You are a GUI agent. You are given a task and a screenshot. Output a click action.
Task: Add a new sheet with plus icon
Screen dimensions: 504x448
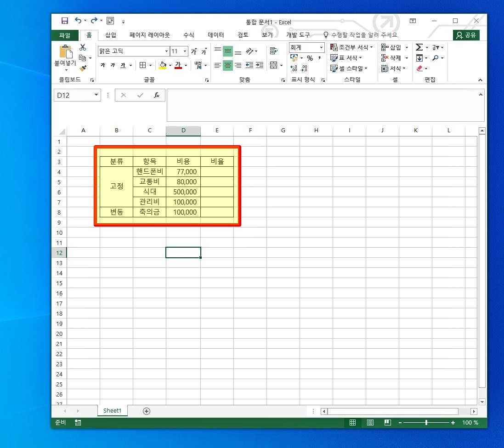click(147, 411)
